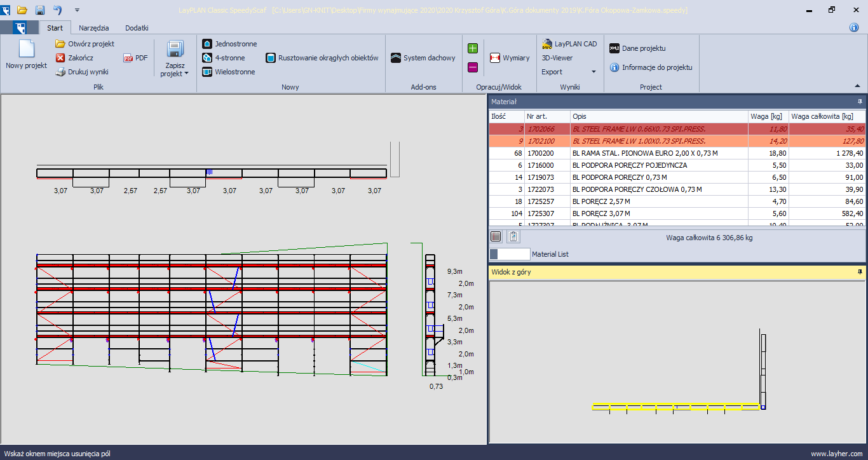
Task: Pin the Widok z góry panel
Action: click(860, 272)
